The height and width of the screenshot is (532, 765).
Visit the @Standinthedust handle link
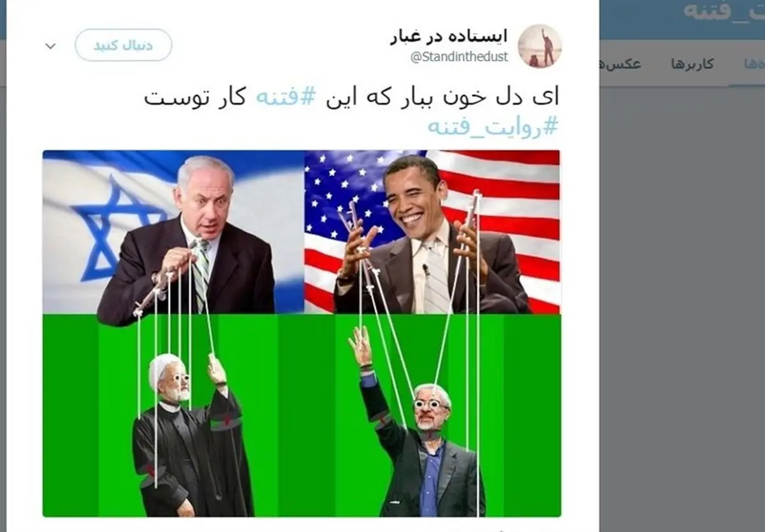[x=459, y=57]
